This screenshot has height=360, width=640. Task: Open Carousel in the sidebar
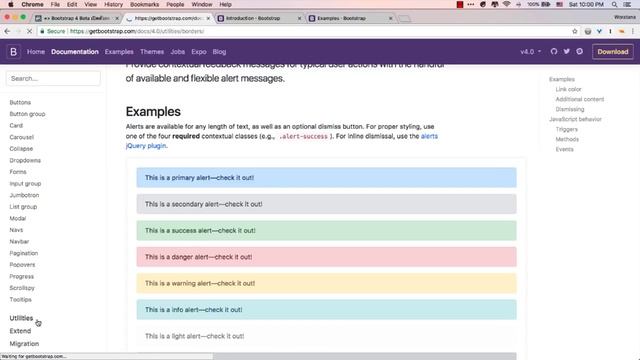click(22, 137)
